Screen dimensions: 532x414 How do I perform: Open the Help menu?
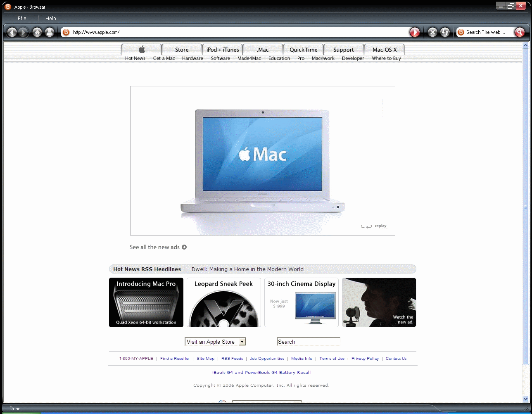(x=51, y=18)
